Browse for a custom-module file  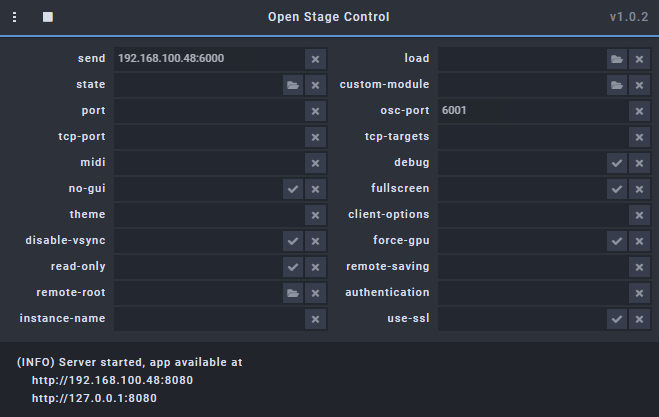(x=617, y=85)
